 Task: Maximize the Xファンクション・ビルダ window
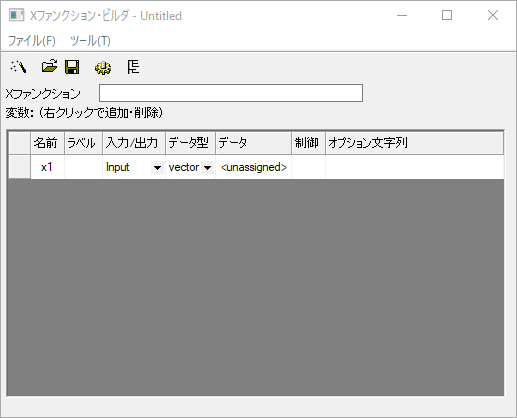point(447,15)
